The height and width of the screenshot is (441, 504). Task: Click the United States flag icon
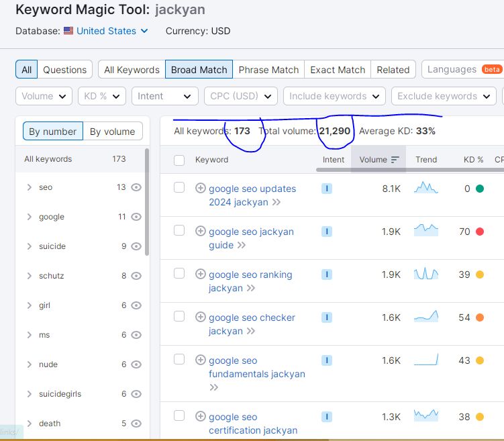point(68,31)
